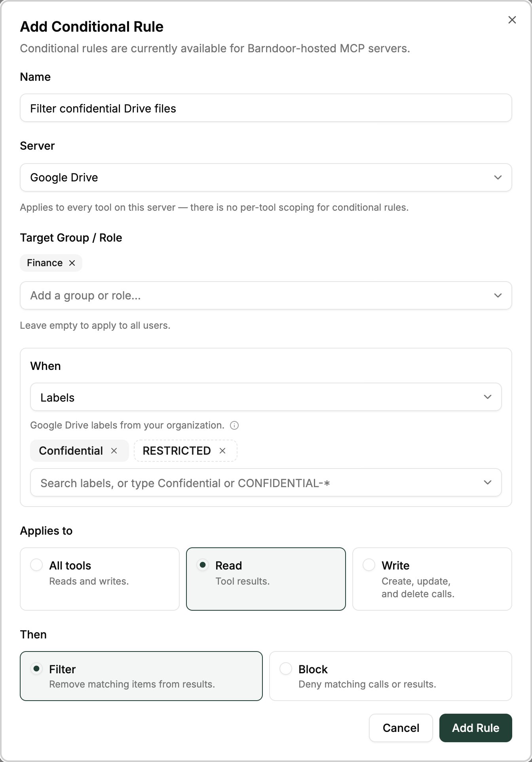
Task: Edit the Name field with Filter confidential Drive files
Action: click(x=266, y=108)
